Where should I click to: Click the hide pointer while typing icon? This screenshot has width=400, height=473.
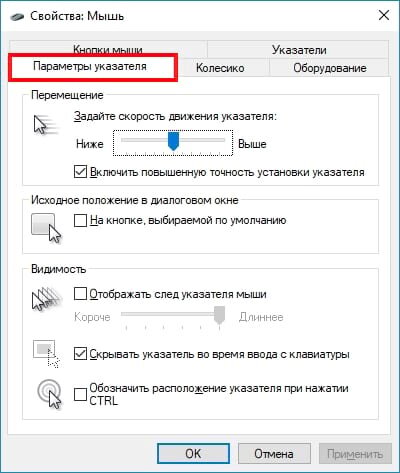[x=46, y=354]
